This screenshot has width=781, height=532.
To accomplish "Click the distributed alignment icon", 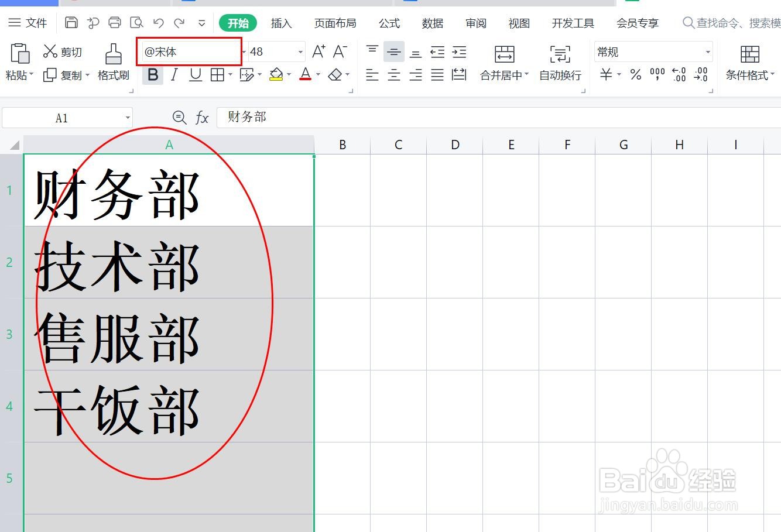I will point(460,74).
